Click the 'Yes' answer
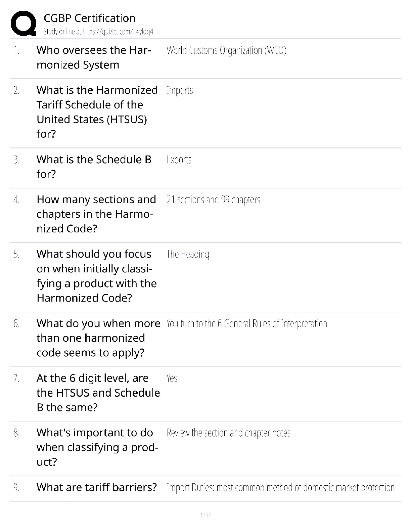The height and width of the screenshot is (532, 411). [172, 379]
